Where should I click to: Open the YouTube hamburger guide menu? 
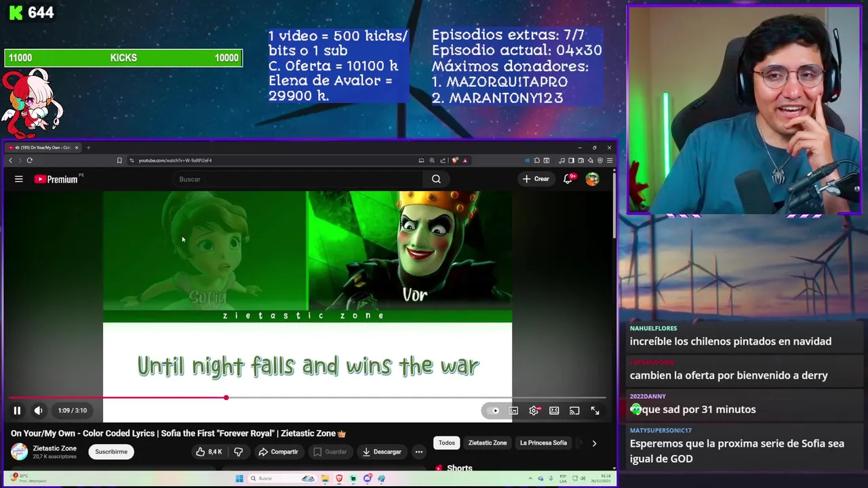[x=19, y=179]
